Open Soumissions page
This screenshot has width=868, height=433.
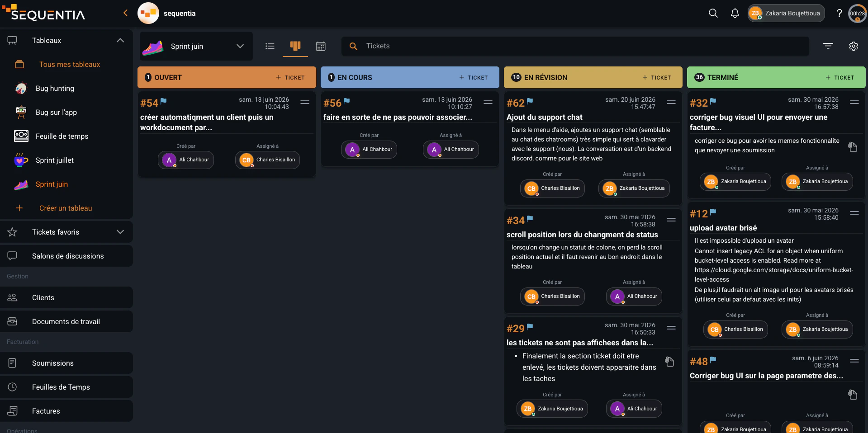click(66, 363)
